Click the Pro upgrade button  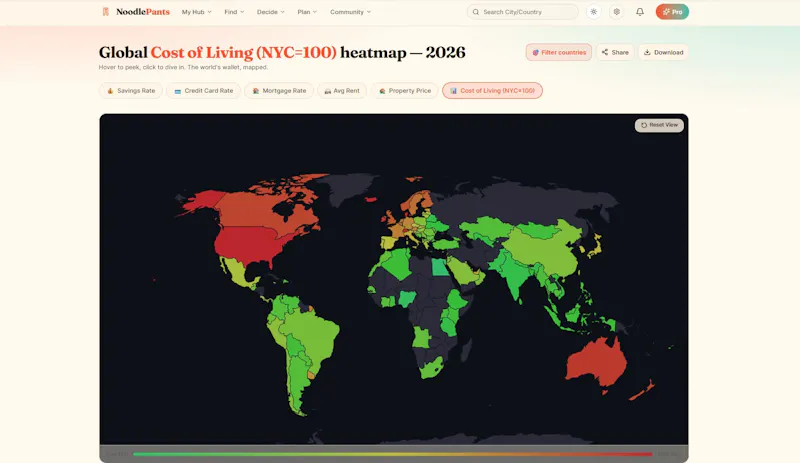click(672, 12)
